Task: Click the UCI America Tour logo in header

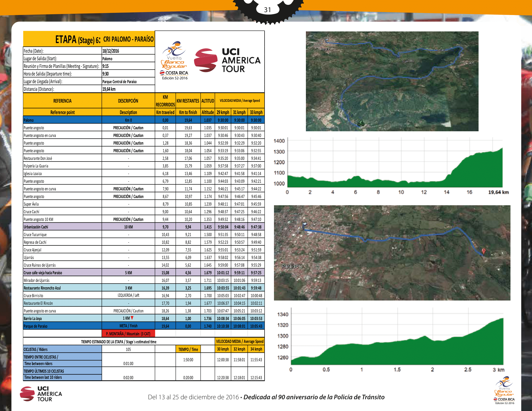Action: [227, 60]
